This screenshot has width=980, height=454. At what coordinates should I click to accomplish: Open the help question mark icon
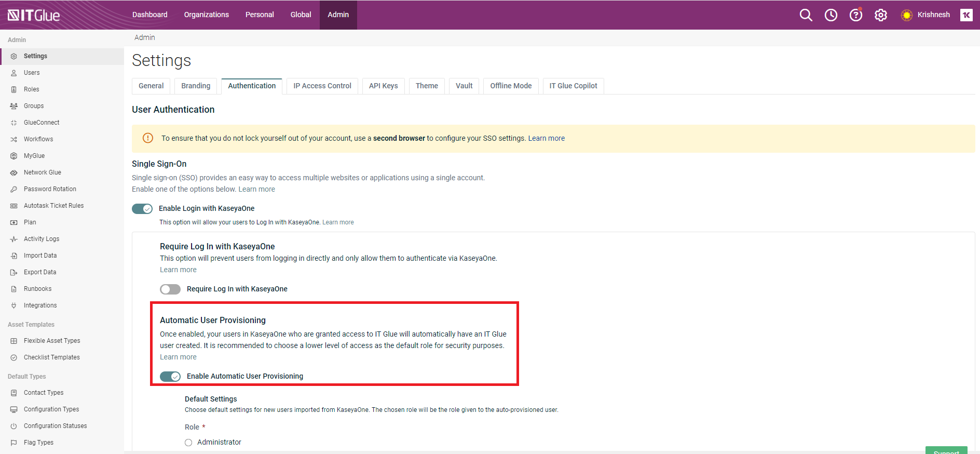(855, 15)
